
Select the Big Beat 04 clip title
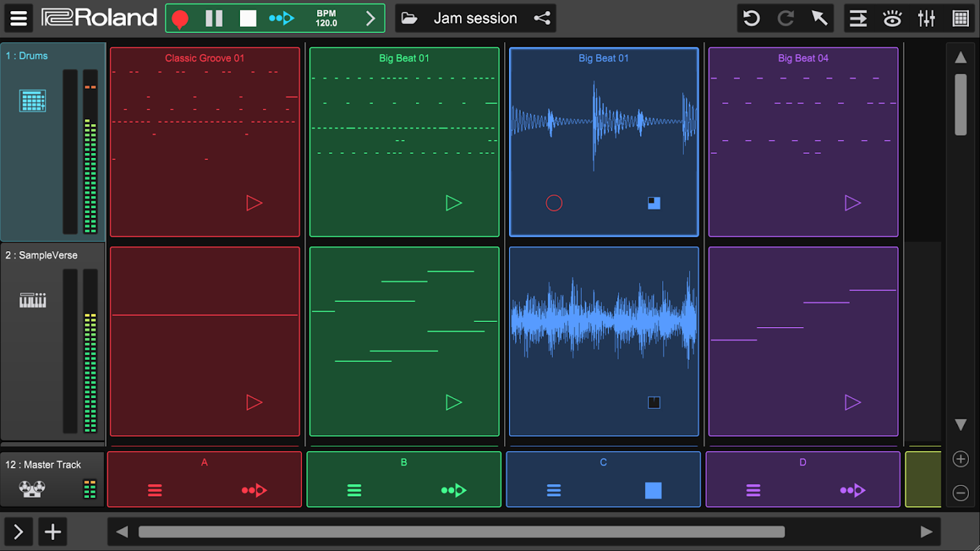(803, 58)
